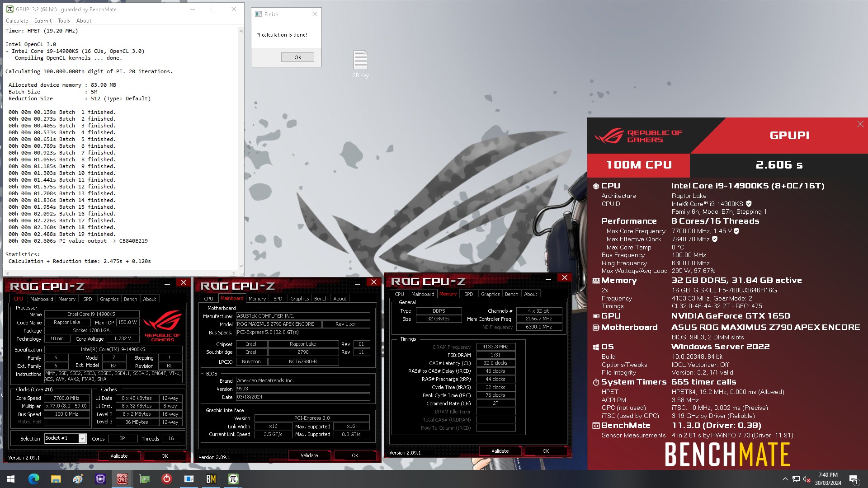Click the ROG MAXIMUS Z790 APEX ENCORE model field
The width and height of the screenshot is (868, 488).
tap(278, 324)
